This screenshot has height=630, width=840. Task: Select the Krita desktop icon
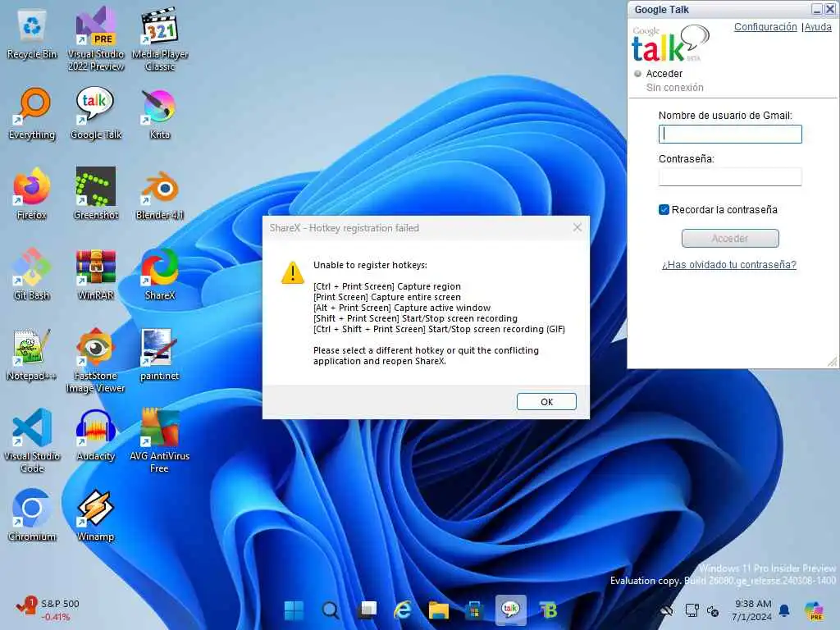(x=160, y=113)
